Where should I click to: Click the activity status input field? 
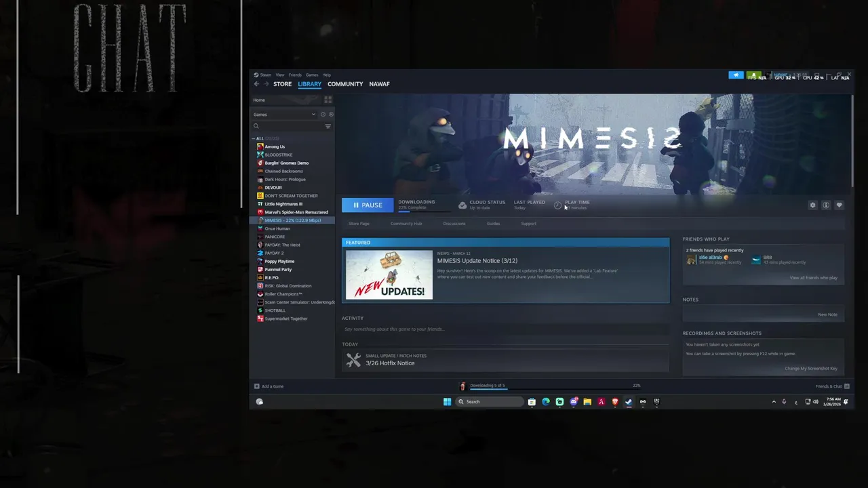click(x=505, y=329)
